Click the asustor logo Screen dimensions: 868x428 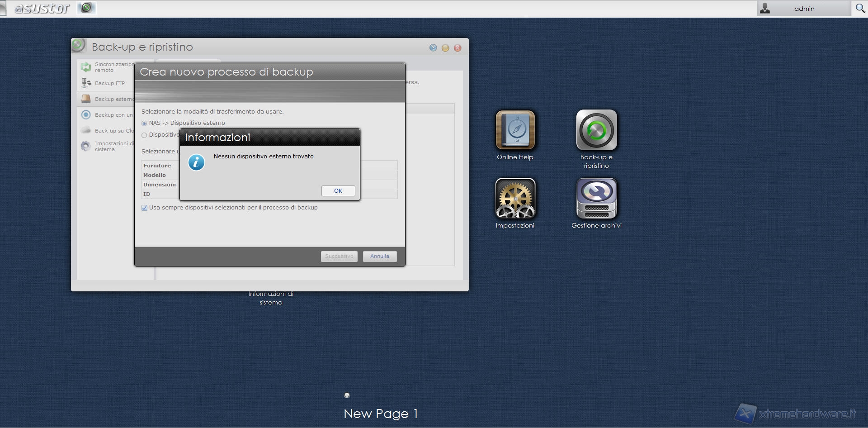click(x=42, y=8)
